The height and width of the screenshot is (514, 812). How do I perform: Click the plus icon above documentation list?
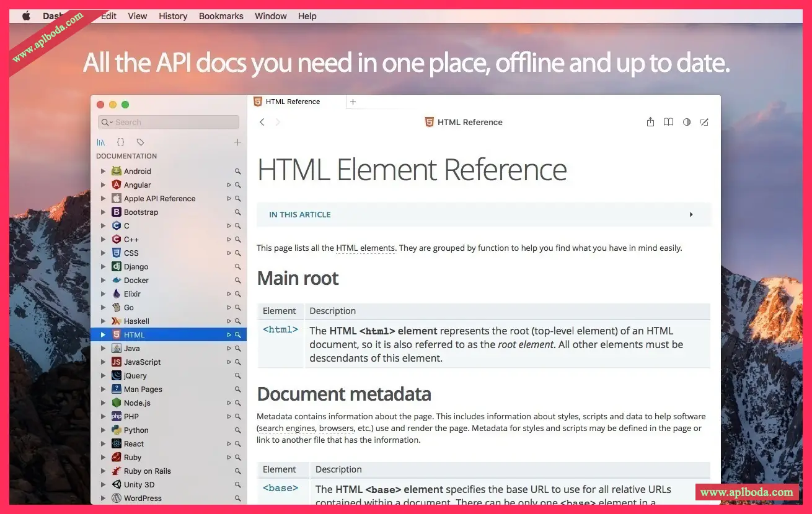(237, 142)
